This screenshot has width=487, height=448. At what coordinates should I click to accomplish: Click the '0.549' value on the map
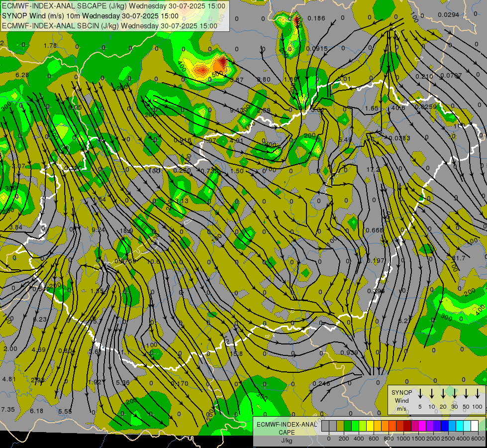[x=41, y=289]
